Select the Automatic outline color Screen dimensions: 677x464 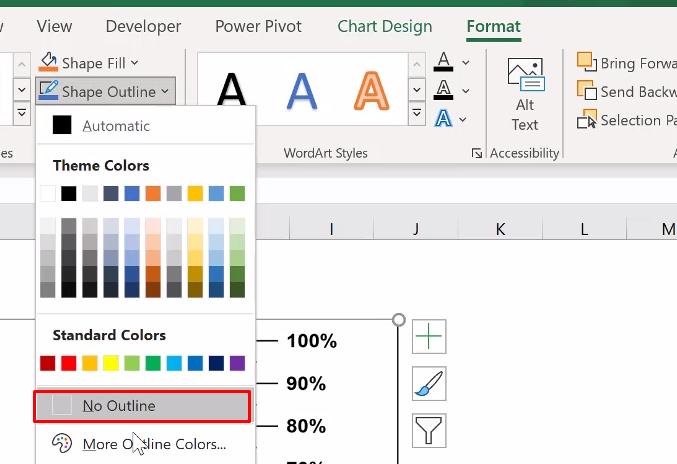pos(116,126)
